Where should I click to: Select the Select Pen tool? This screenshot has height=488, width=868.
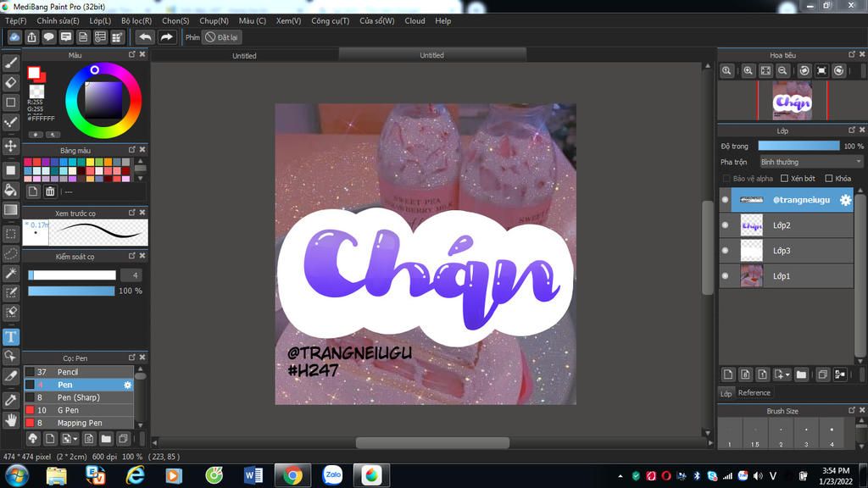tap(10, 292)
